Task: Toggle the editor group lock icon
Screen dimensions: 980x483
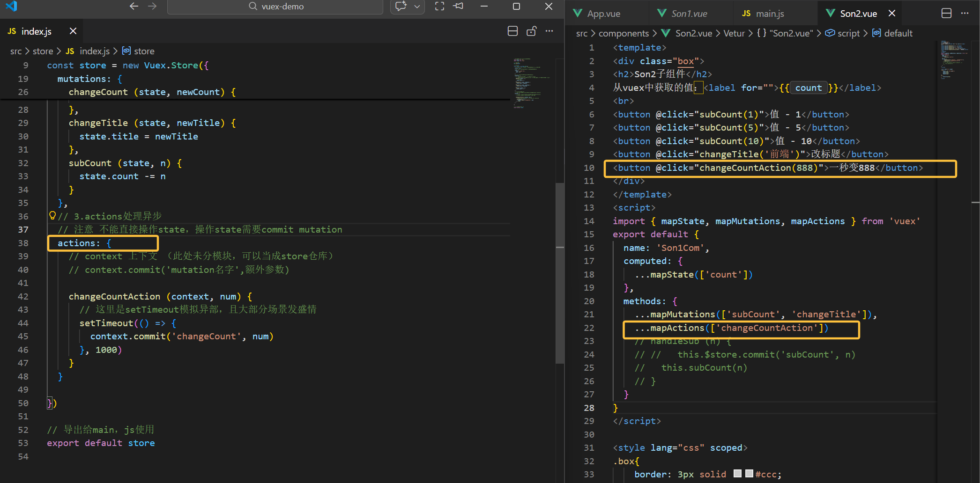Action: (531, 31)
